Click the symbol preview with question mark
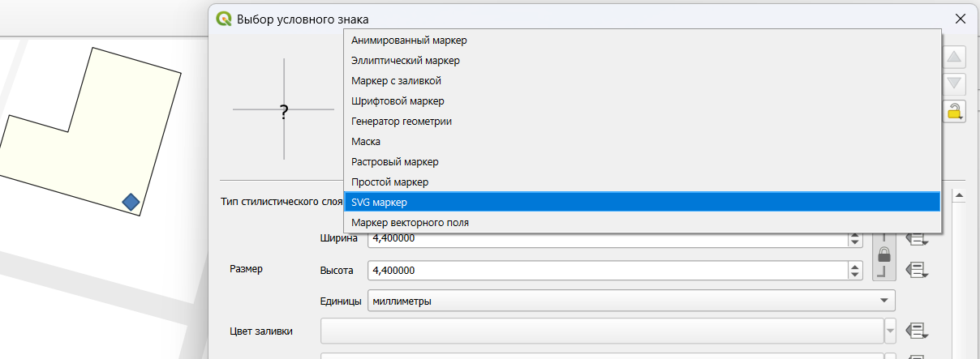This screenshot has height=359, width=980. (284, 109)
